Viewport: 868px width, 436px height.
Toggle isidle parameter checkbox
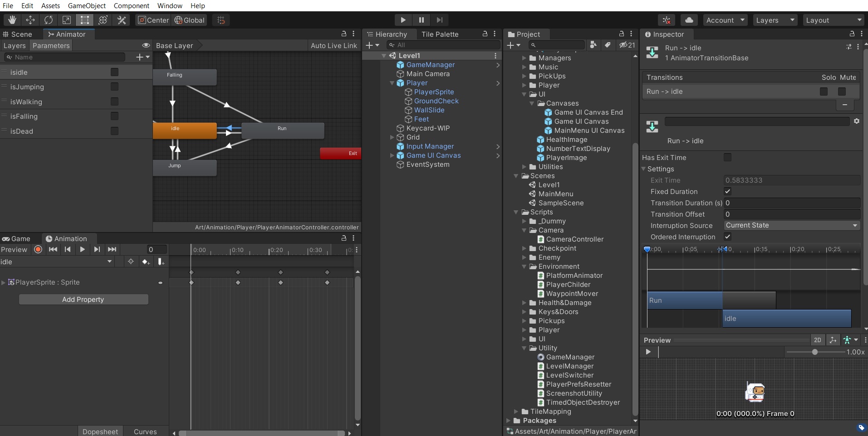[x=114, y=72]
